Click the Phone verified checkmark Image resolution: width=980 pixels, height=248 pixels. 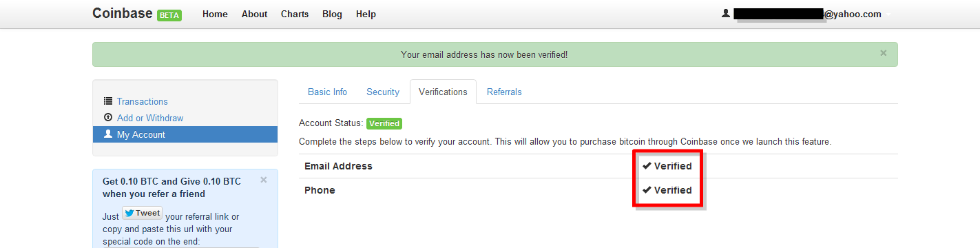click(647, 190)
